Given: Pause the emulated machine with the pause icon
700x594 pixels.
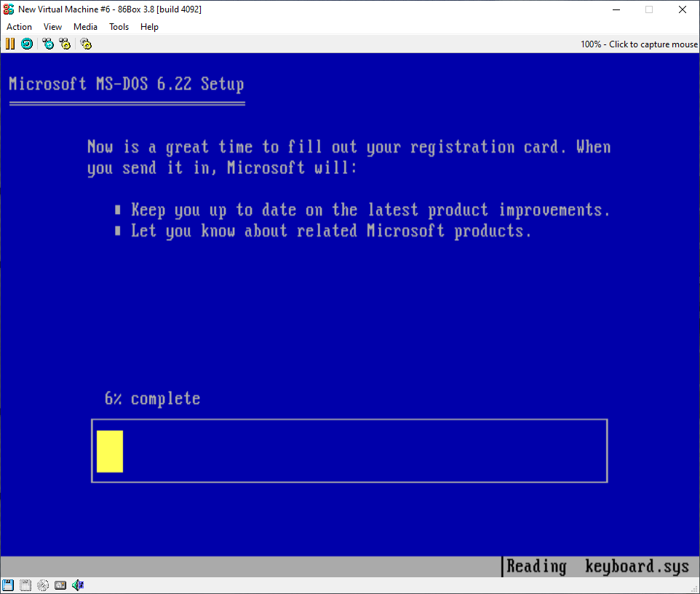Looking at the screenshot, I should 9,44.
